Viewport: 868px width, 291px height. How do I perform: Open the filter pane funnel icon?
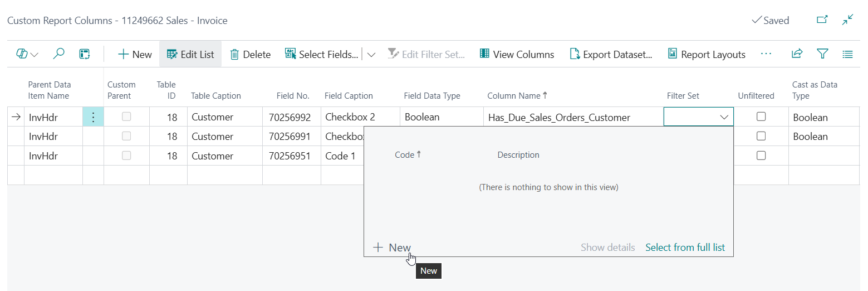[x=822, y=54]
